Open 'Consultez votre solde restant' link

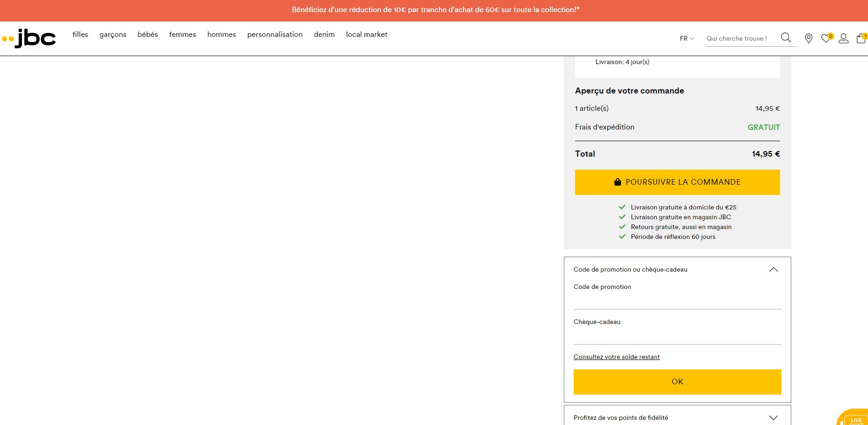click(616, 357)
